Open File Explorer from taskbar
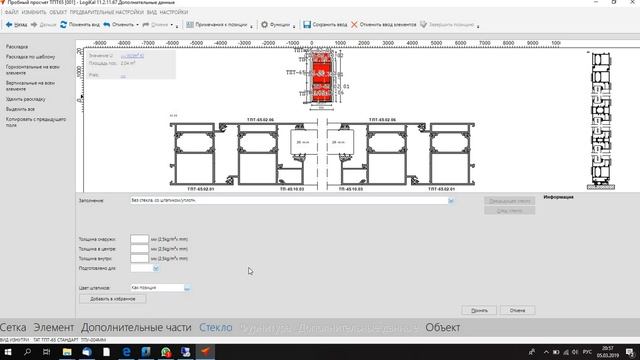640x360 pixels. click(x=67, y=352)
